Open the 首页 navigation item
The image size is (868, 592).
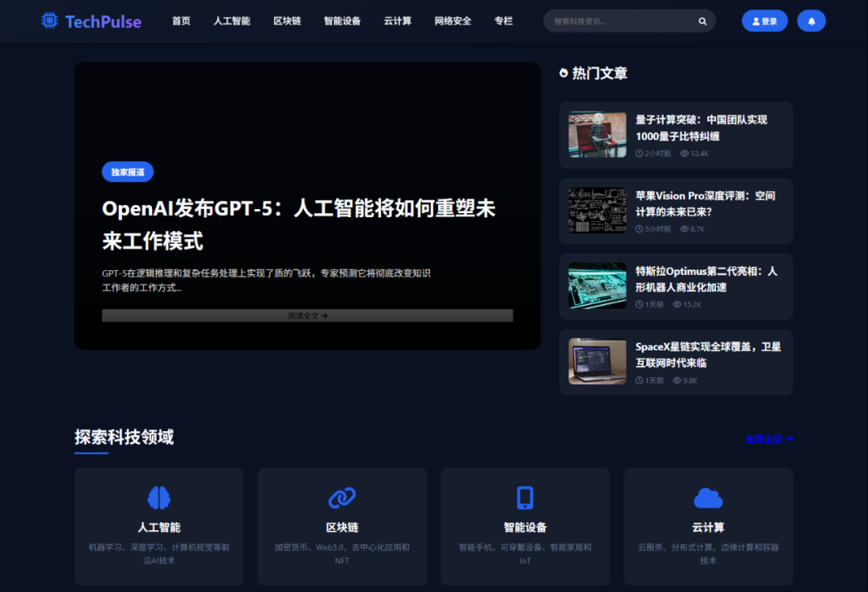coord(181,21)
